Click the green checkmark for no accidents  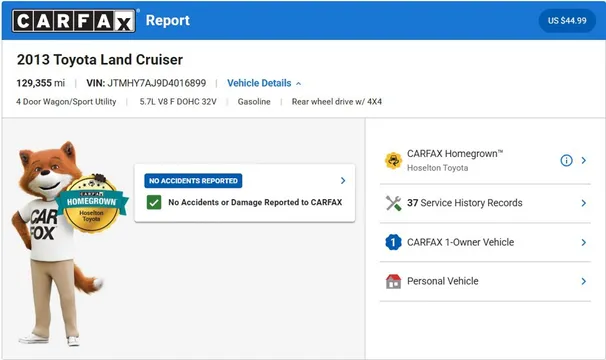[x=154, y=202]
